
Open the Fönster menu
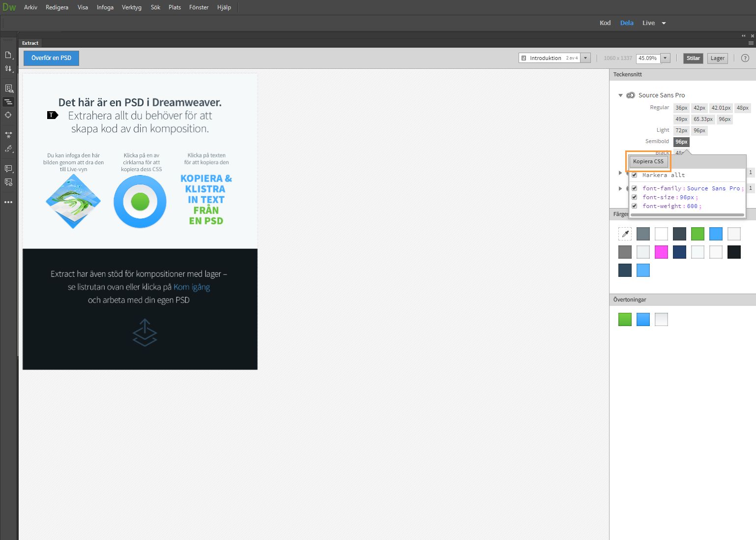pos(199,7)
